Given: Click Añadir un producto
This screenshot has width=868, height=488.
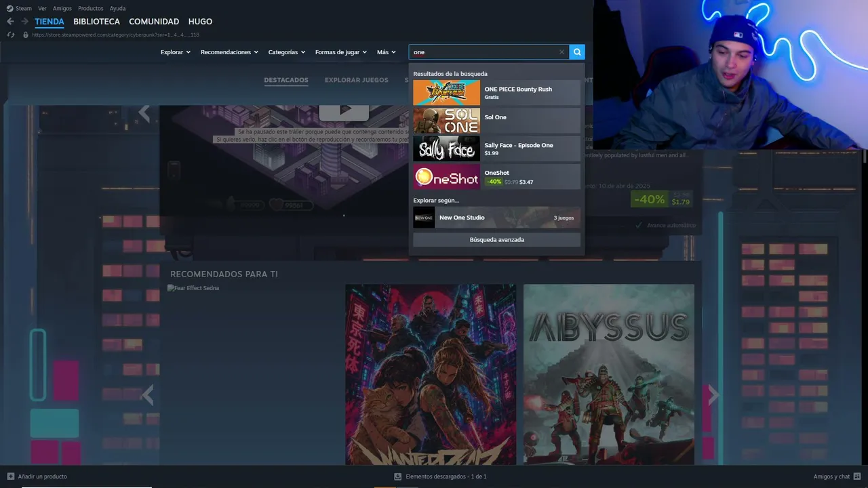Looking at the screenshot, I should click(43, 476).
